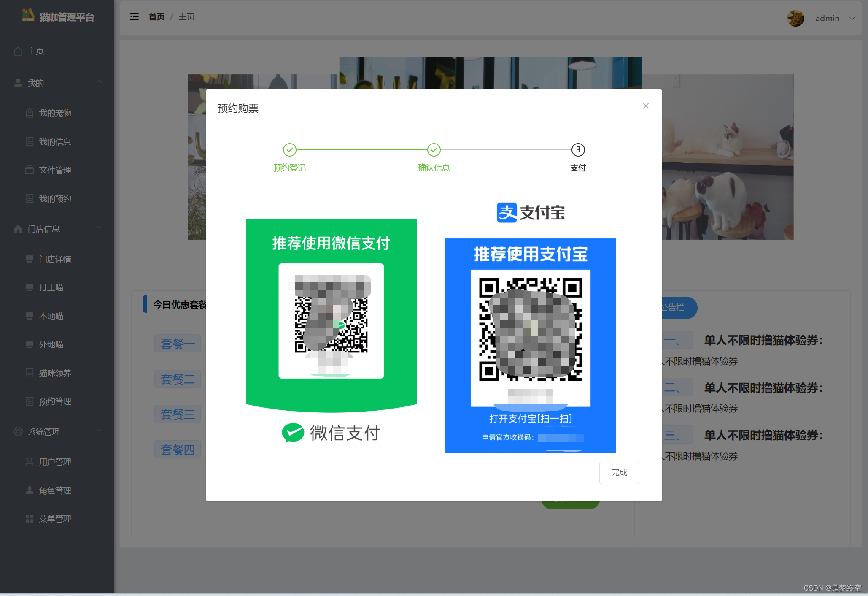Select the 套餐四 package tag
Viewport: 868px width, 596px height.
[x=178, y=450]
